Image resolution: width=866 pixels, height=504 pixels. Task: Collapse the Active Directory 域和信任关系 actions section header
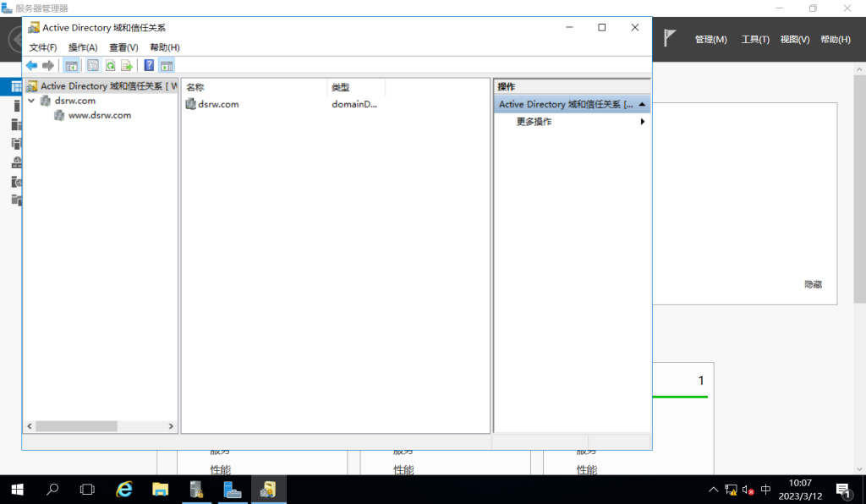coord(572,104)
